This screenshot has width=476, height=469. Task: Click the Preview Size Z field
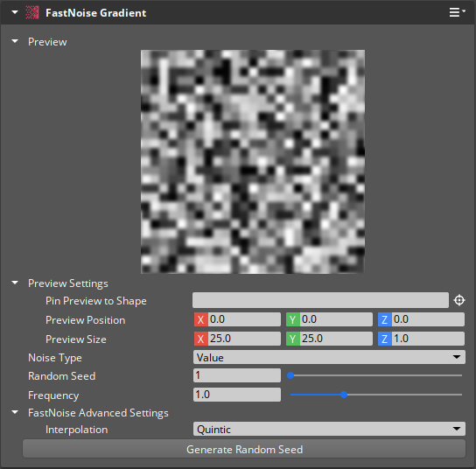pos(422,339)
